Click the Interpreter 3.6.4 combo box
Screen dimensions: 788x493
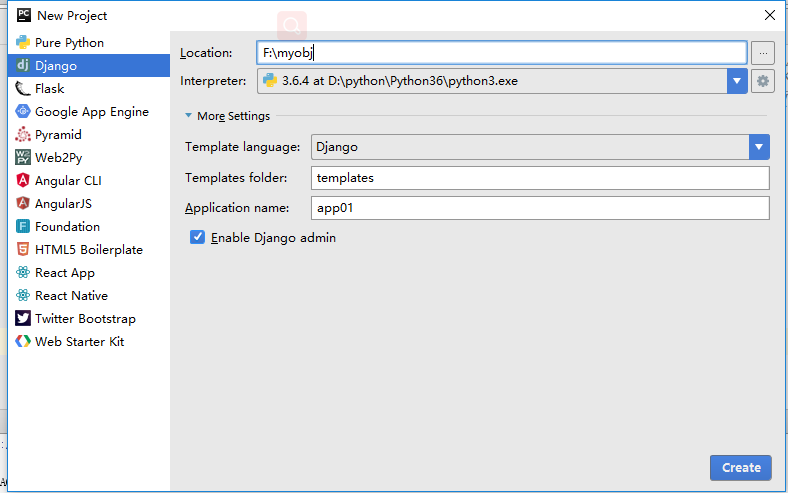502,81
